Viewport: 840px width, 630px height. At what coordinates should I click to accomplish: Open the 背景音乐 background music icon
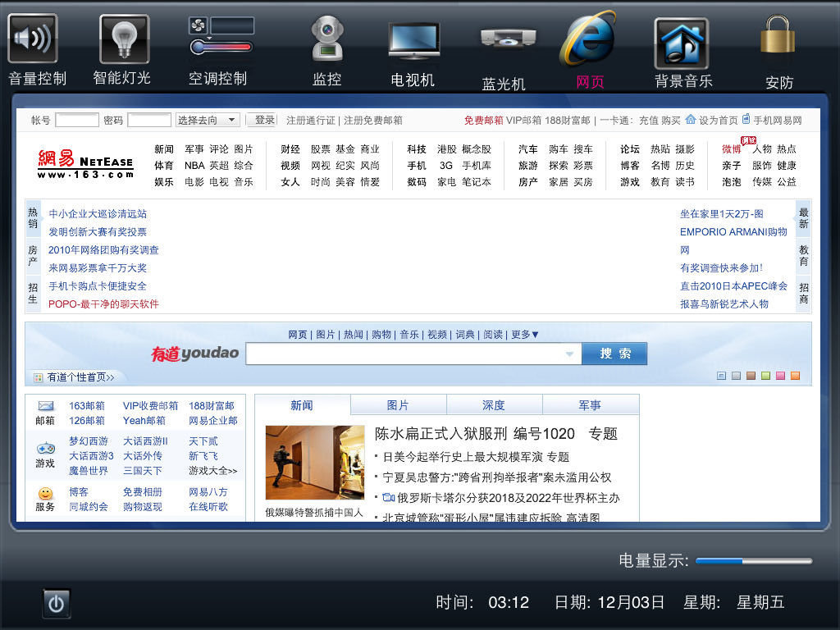click(682, 43)
